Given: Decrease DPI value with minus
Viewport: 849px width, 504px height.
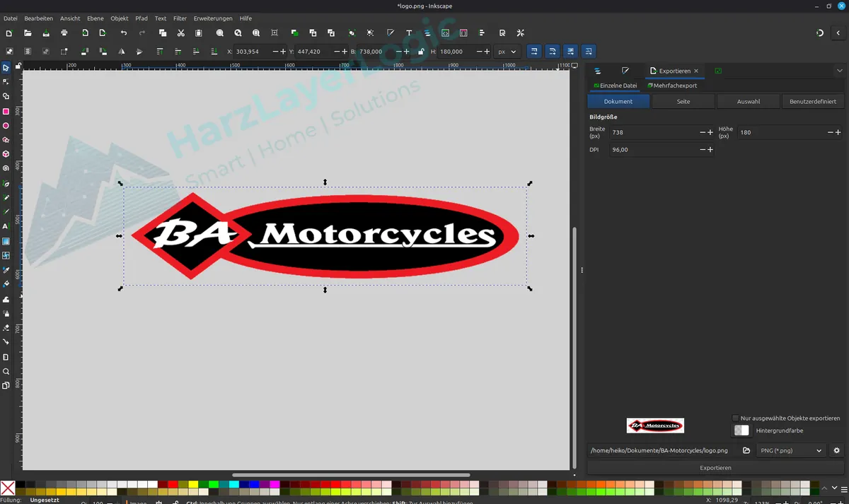Looking at the screenshot, I should (x=703, y=150).
